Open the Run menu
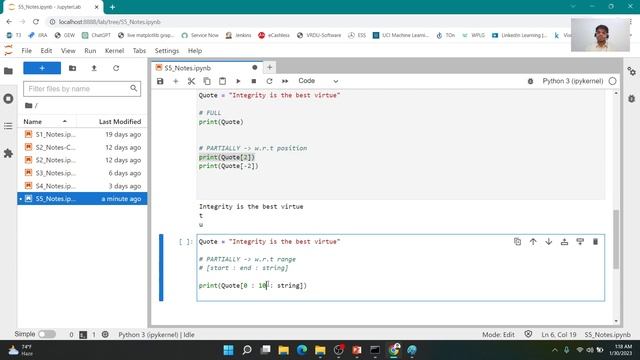 (90, 51)
